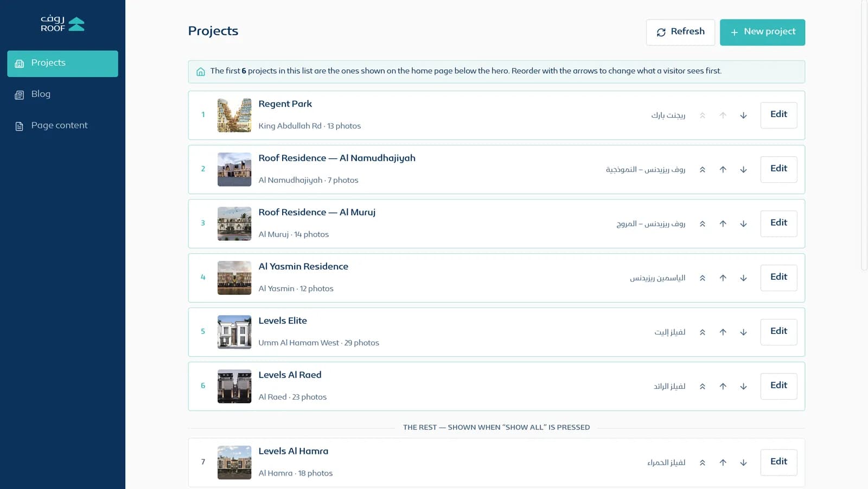The height and width of the screenshot is (489, 868).
Task: Go to Blog section
Action: tap(62, 95)
